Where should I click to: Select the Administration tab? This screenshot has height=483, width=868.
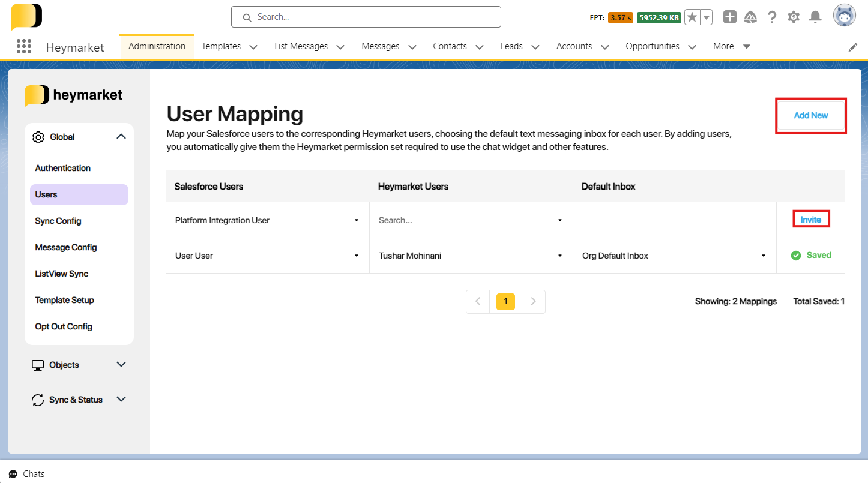(157, 46)
